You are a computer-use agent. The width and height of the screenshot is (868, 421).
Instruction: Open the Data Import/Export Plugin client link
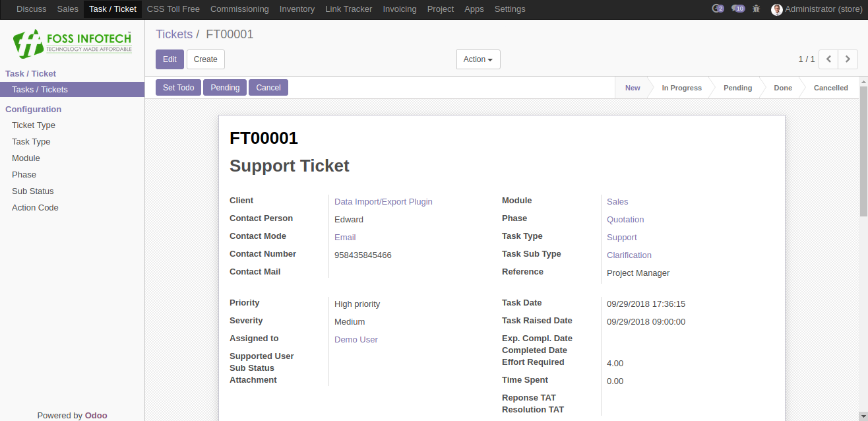click(x=383, y=202)
